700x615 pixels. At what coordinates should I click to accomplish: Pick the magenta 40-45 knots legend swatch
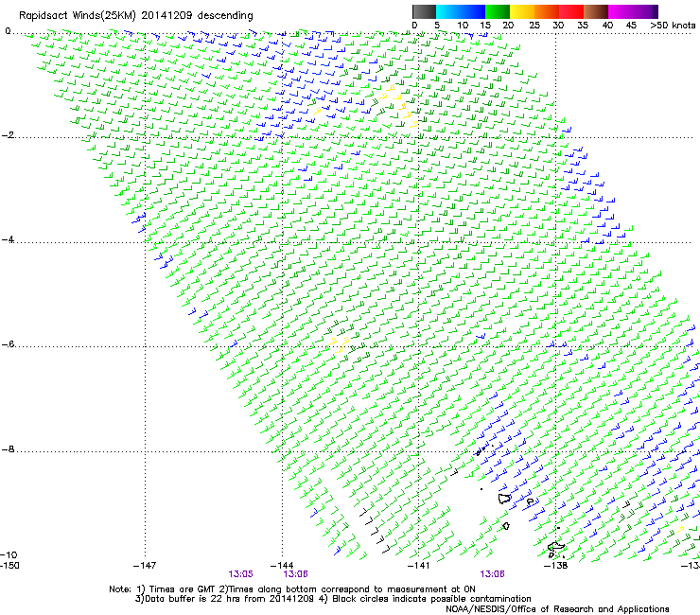(x=621, y=11)
